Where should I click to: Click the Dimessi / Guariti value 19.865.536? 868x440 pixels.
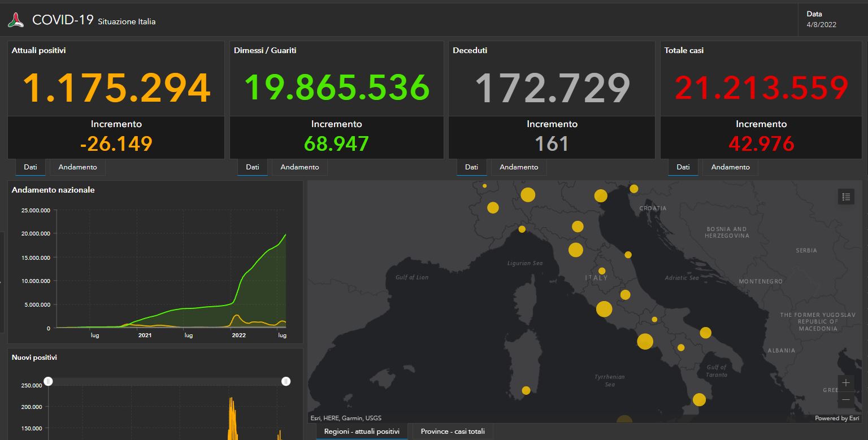(x=337, y=88)
